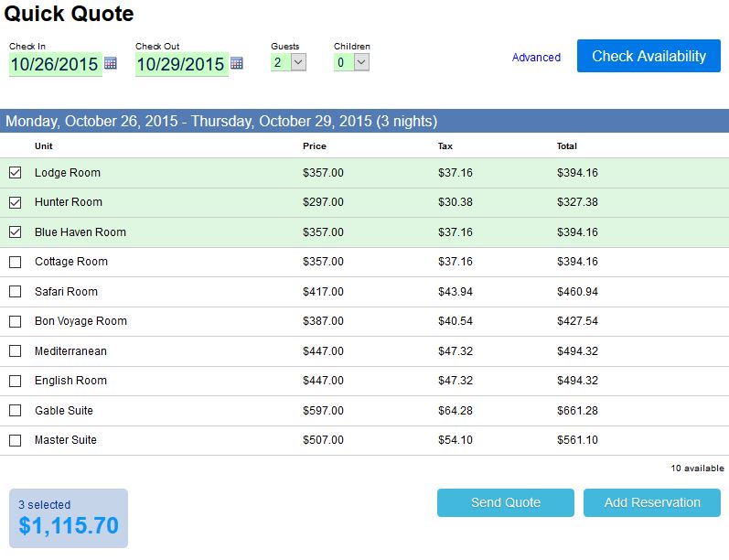Open the Check In calendar picker icon

(110, 63)
